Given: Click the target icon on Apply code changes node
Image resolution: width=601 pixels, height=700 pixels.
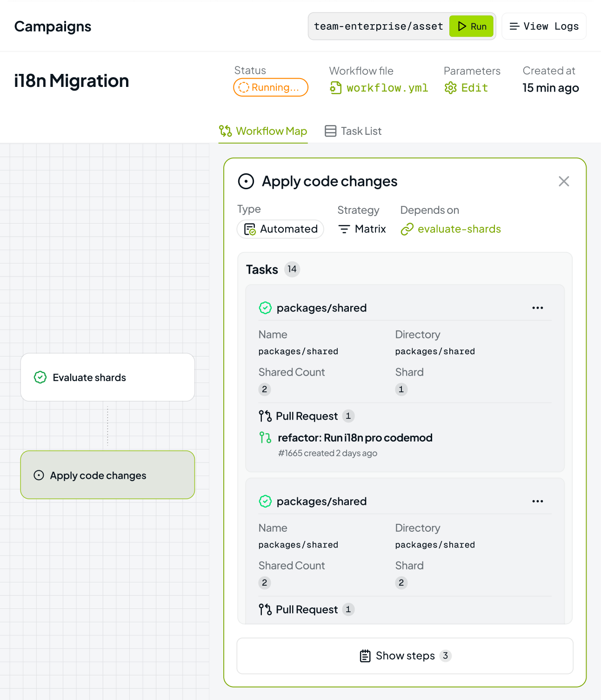Looking at the screenshot, I should point(39,475).
